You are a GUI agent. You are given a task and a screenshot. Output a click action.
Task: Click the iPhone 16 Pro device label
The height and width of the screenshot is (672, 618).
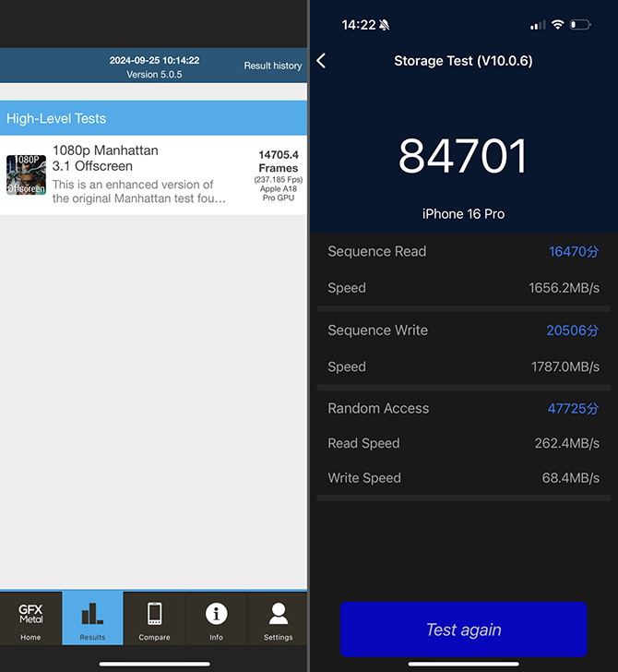tap(463, 214)
